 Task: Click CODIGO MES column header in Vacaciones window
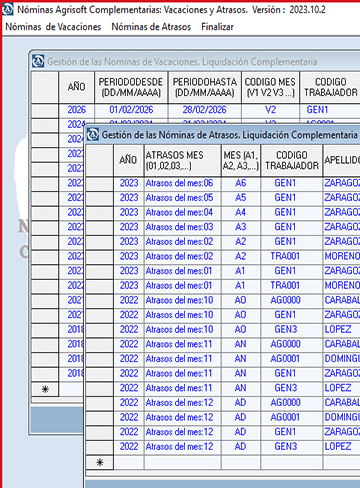(270, 87)
